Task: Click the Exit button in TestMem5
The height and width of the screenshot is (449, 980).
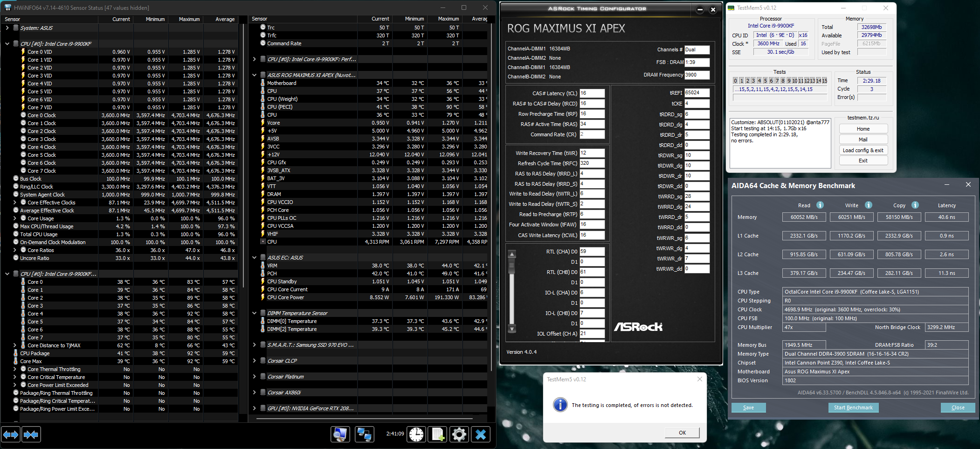Action: (863, 161)
